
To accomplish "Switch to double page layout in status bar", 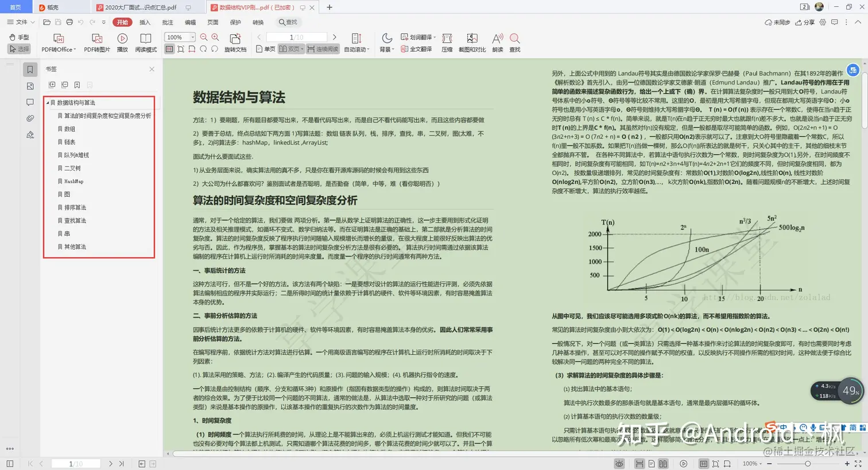I will [663, 464].
